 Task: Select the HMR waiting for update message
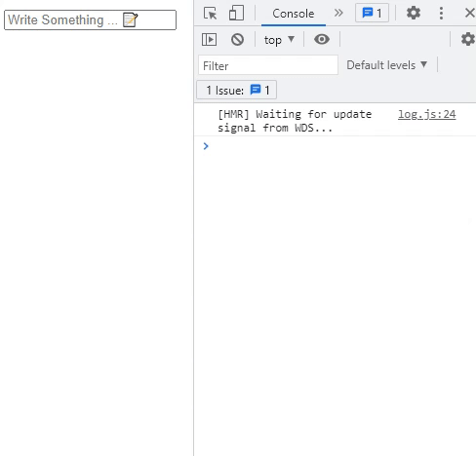[x=295, y=121]
